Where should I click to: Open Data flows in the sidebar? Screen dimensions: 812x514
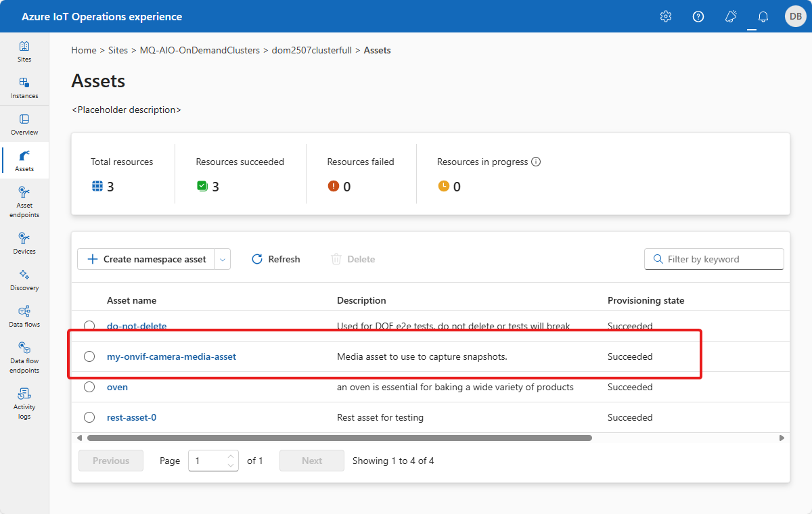click(24, 317)
